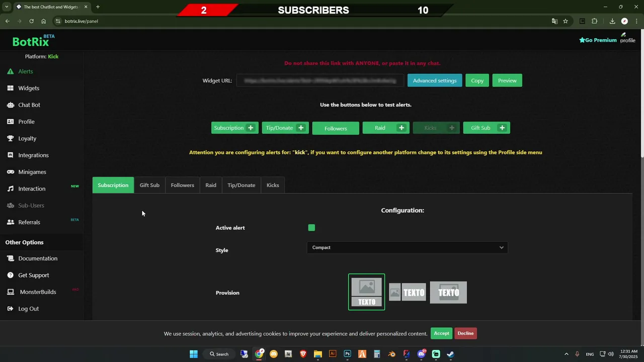Click the green Preview button
The image size is (644, 362).
507,80
